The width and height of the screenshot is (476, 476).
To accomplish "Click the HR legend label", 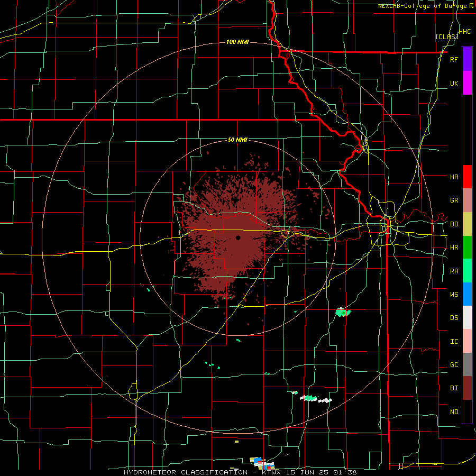I will pos(454,248).
